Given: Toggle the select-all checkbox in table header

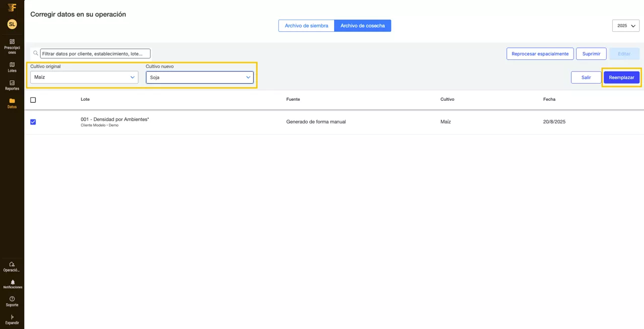Looking at the screenshot, I should coord(33,100).
